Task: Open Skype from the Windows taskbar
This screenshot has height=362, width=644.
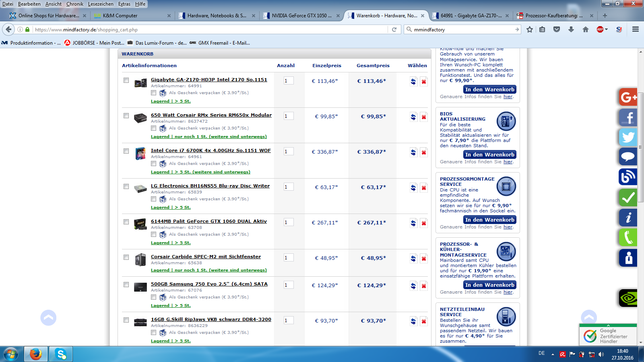Action: point(61,354)
